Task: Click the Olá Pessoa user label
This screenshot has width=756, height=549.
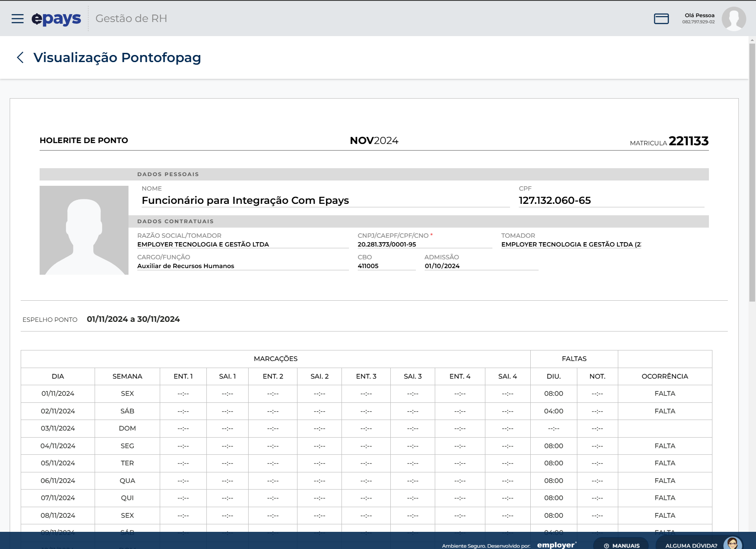Action: [699, 15]
